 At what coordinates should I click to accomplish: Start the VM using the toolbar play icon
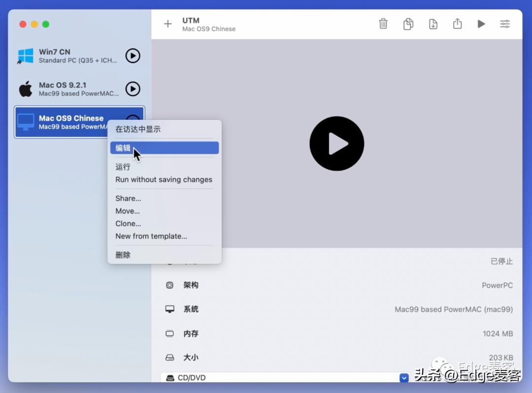[481, 23]
